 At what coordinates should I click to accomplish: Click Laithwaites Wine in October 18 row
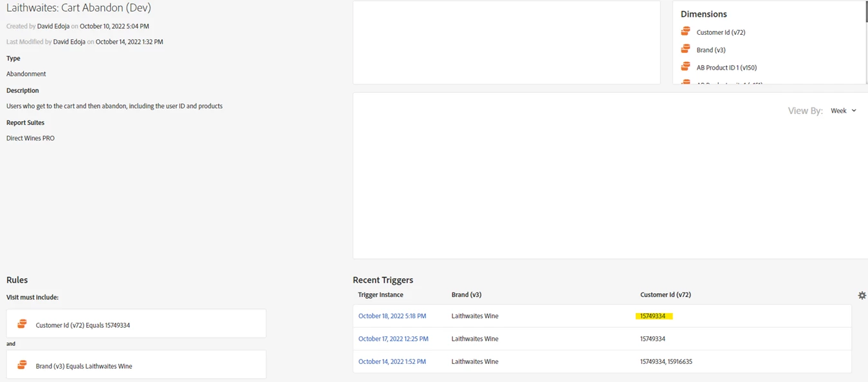pos(475,316)
